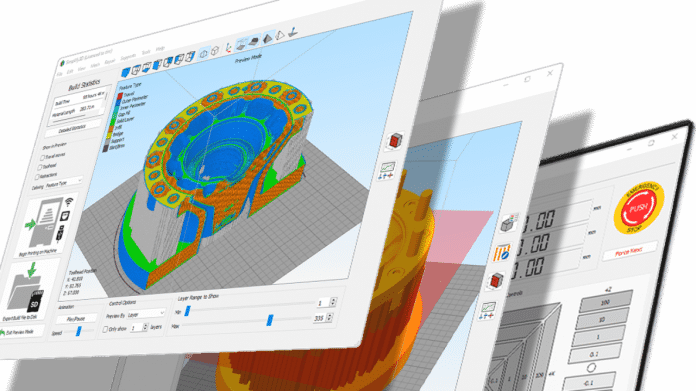696x391 pixels.
Task: Click the red Emergency Stop push button
Action: pyautogui.click(x=638, y=208)
